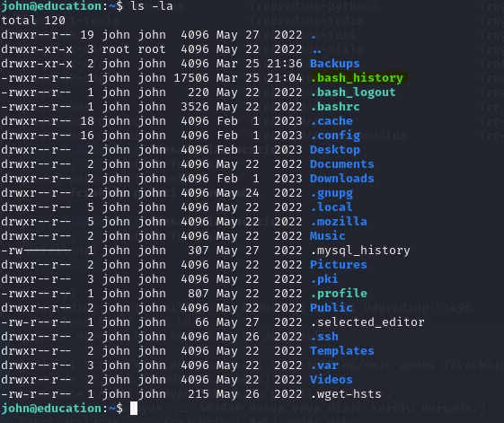This screenshot has width=504, height=423.
Task: Click the Music folder name
Action: (x=328, y=236)
